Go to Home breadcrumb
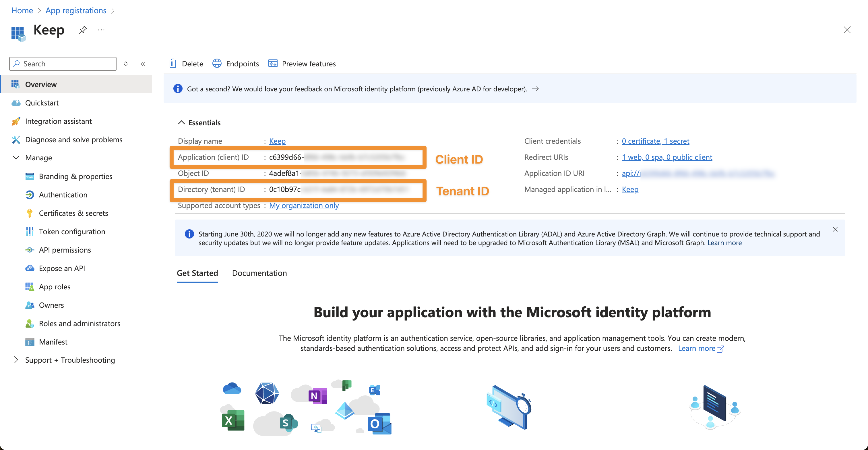 tap(22, 10)
